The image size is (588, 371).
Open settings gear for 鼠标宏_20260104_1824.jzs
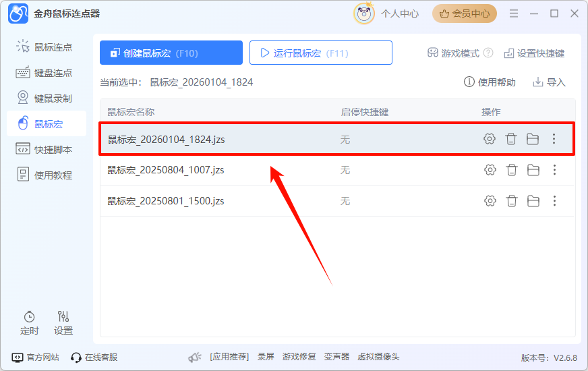pos(489,139)
